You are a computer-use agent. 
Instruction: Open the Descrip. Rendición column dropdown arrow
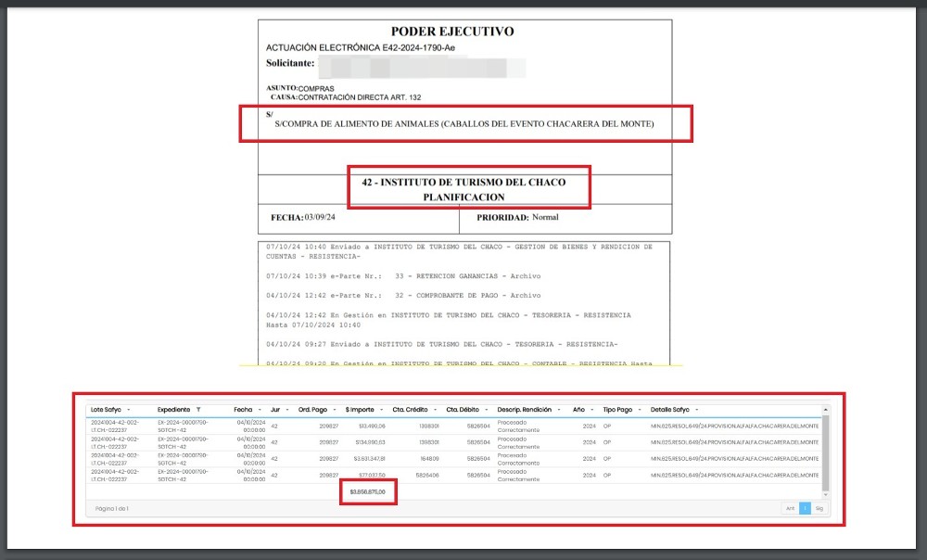(x=559, y=409)
